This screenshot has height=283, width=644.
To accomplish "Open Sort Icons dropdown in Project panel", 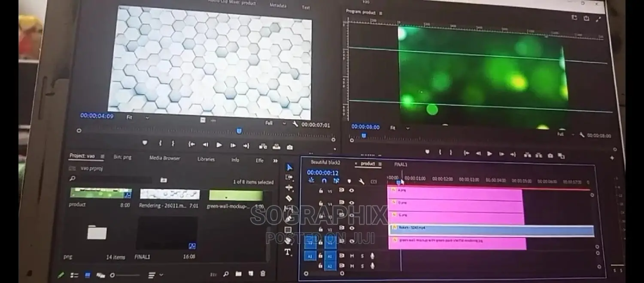I will point(155,275).
